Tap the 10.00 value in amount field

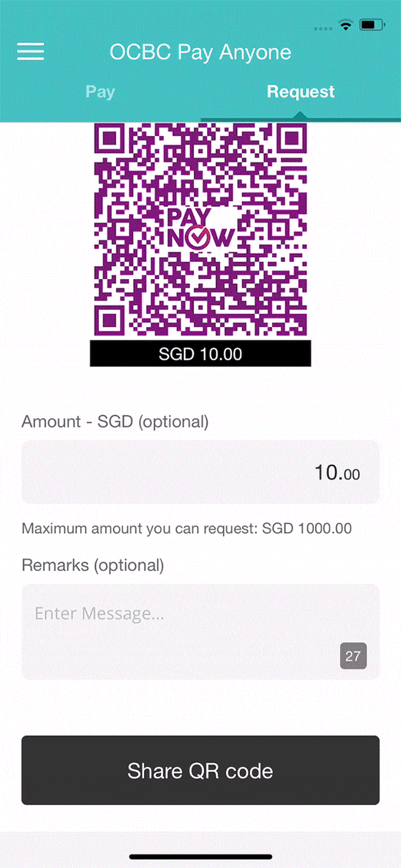pyautogui.click(x=337, y=472)
